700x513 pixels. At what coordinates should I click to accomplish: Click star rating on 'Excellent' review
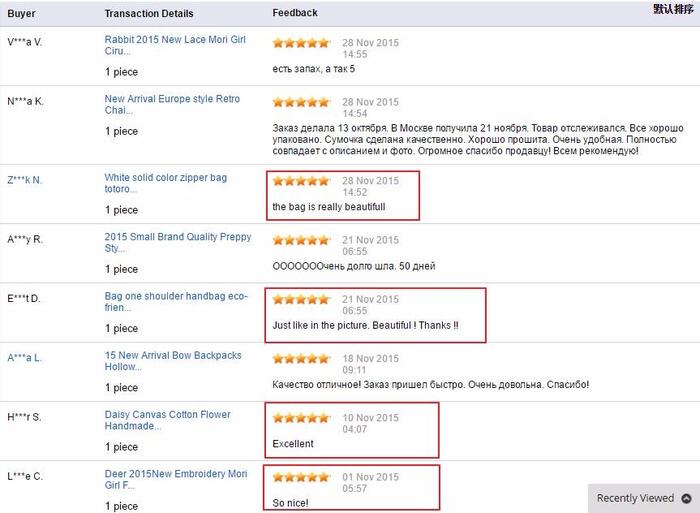pos(301,417)
